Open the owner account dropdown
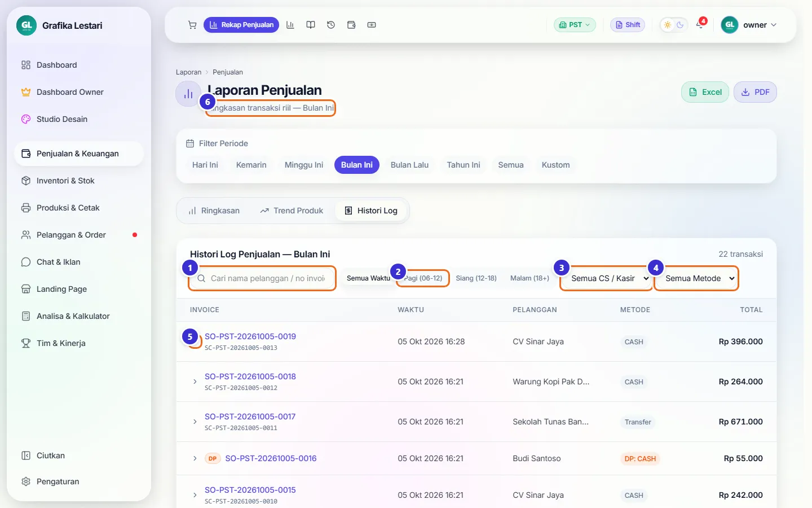This screenshot has height=508, width=812. [749, 25]
